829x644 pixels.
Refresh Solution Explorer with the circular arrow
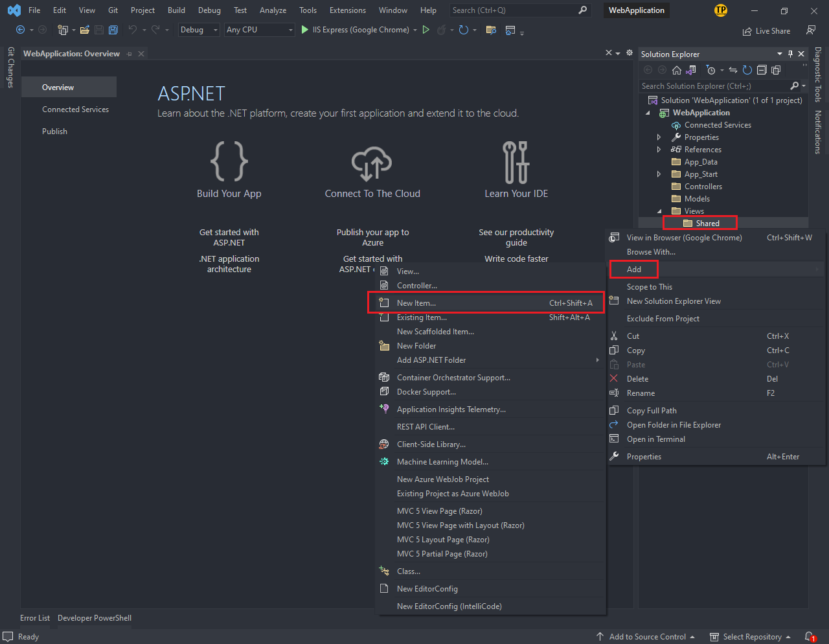click(x=747, y=70)
